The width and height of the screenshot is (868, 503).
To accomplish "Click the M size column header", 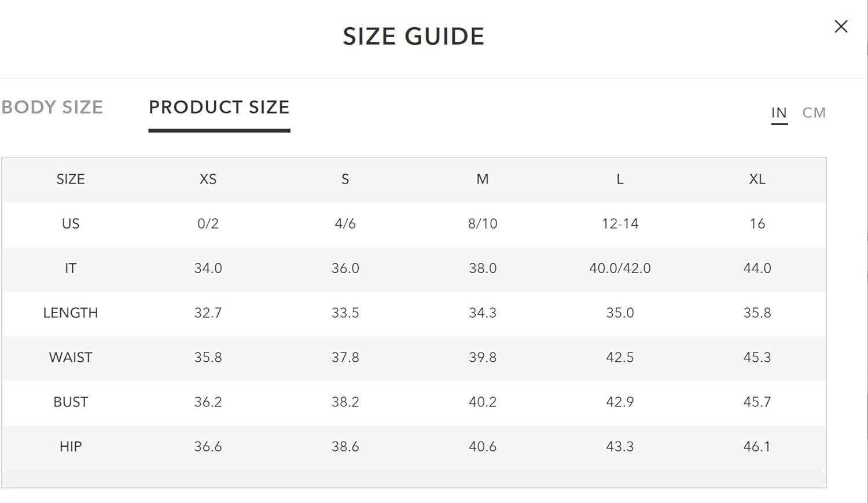I will [483, 179].
